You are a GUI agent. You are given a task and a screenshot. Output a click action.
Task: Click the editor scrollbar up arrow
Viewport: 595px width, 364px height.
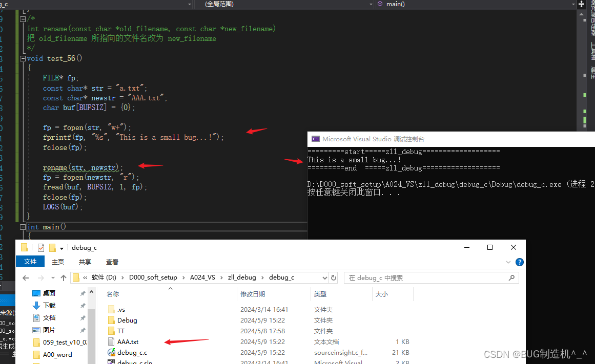581,14
